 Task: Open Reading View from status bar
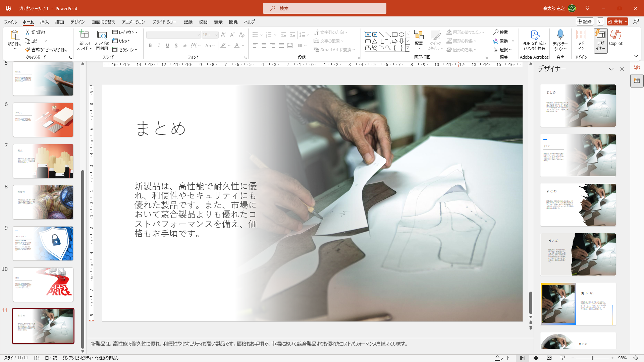coord(549,358)
